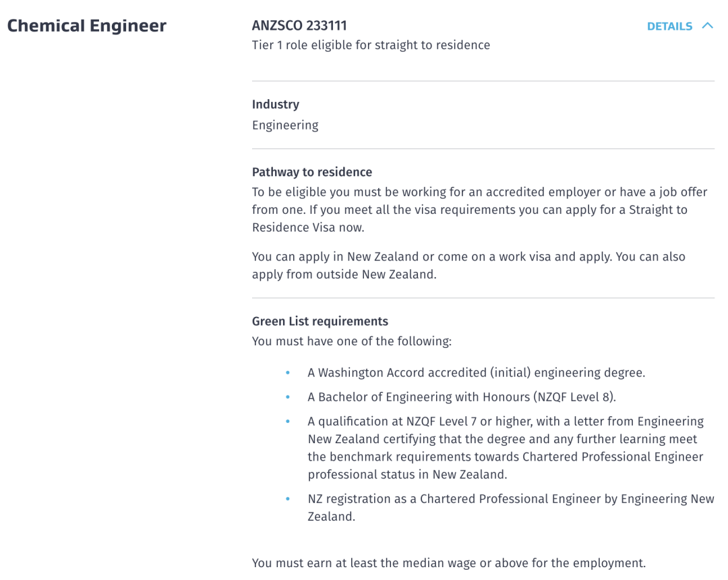The height and width of the screenshot is (580, 728).
Task: Click the Washington Accord degree bullet item
Action: tap(476, 373)
